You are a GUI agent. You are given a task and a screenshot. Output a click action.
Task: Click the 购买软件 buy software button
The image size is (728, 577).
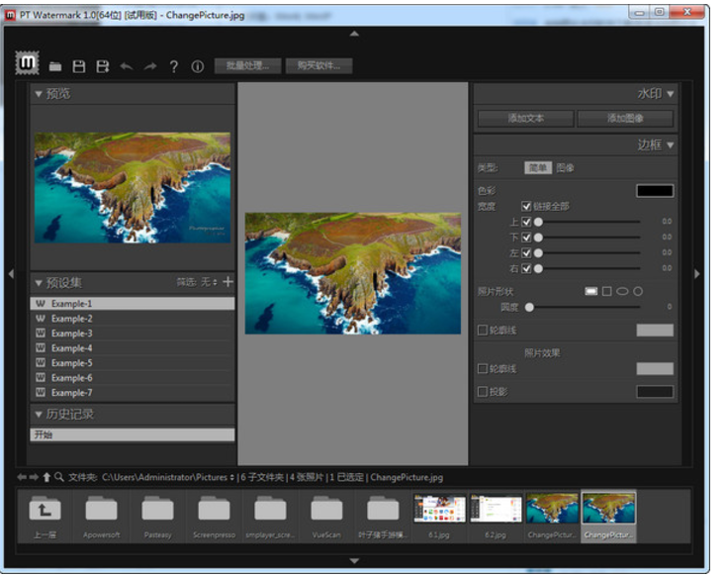318,65
